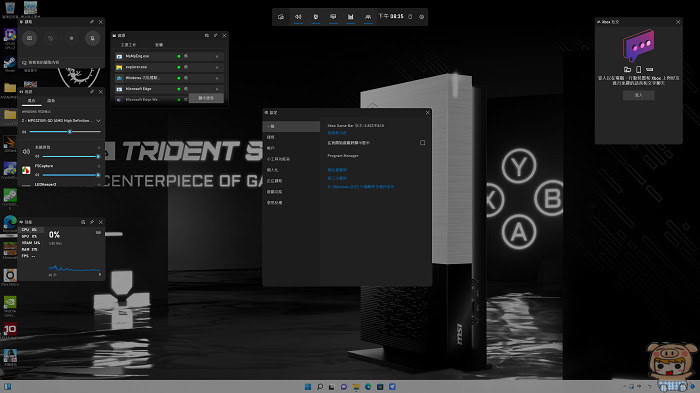This screenshot has width=700, height=393.
Task: Expand the explorer.exe row chevron
Action: point(217,67)
